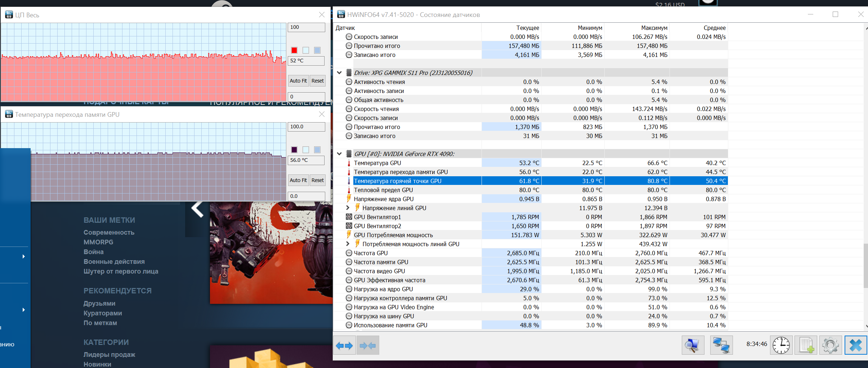868x368 pixels.
Task: Click the chip icon beside Drive: XPG GAMMIX S11 Pro
Action: 349,72
